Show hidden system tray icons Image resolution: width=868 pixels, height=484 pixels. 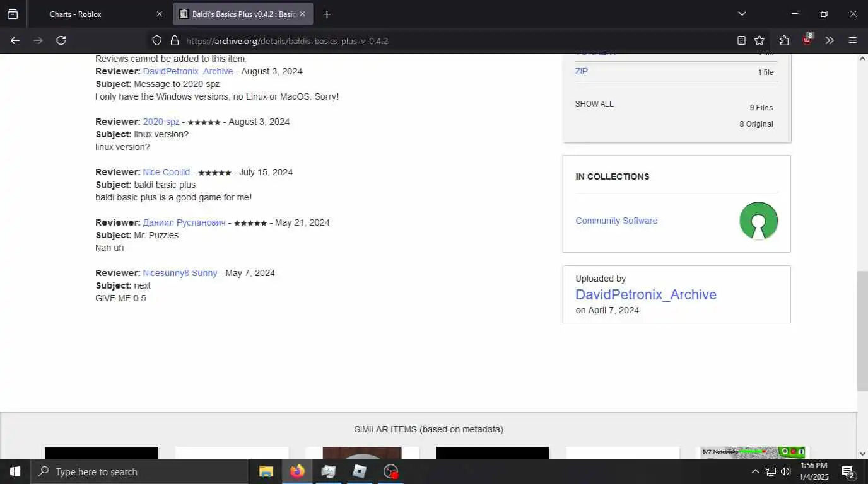(755, 471)
